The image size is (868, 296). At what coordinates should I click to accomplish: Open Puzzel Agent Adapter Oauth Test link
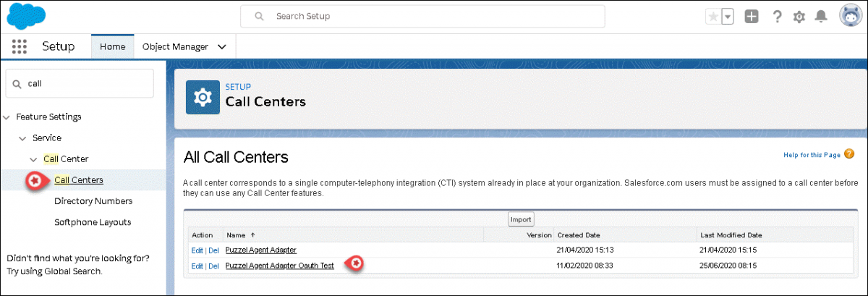[279, 266]
